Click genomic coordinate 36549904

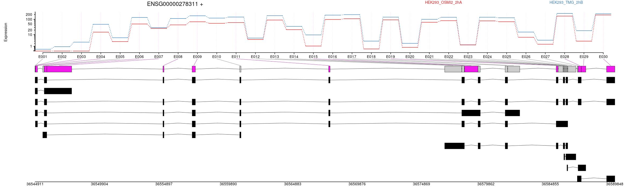pos(99,184)
